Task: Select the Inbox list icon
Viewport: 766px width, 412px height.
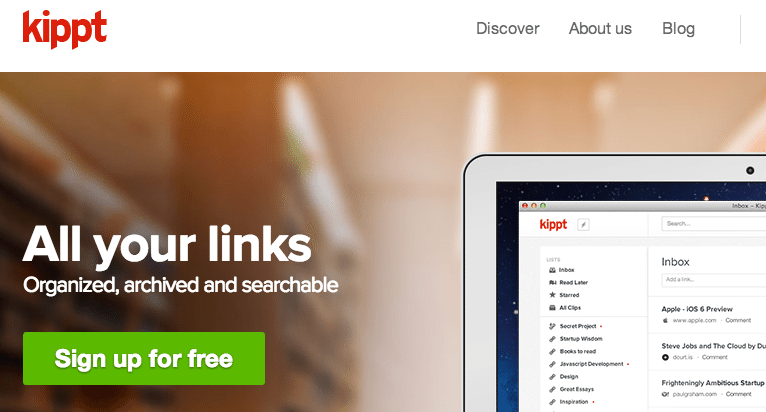Action: (553, 270)
